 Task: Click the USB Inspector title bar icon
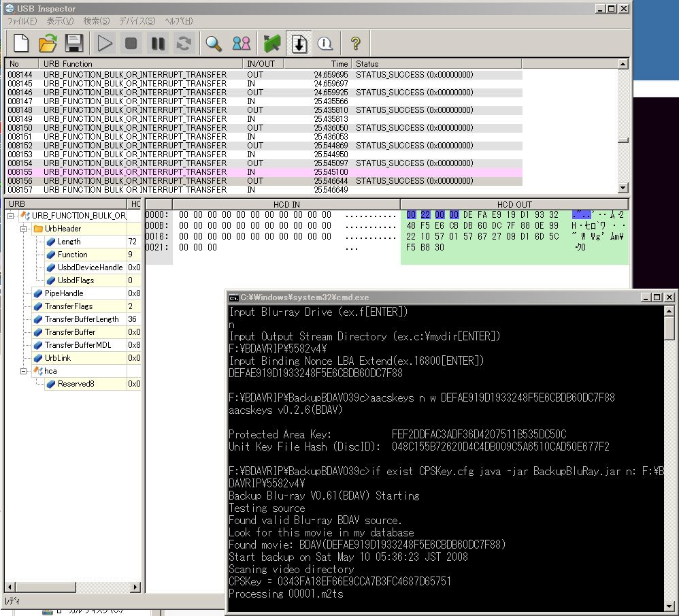coord(10,9)
